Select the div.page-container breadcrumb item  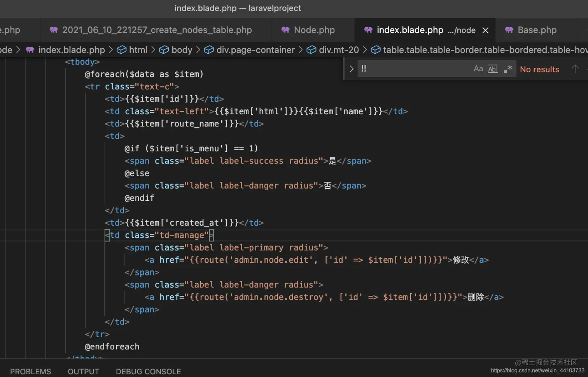255,50
